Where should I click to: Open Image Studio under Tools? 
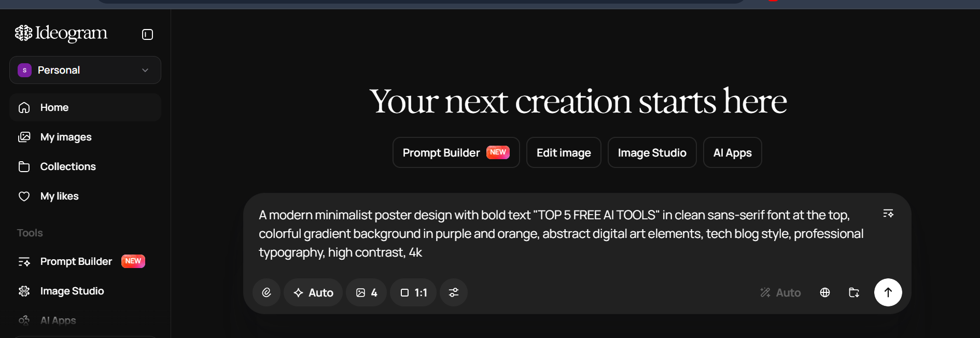click(85, 291)
